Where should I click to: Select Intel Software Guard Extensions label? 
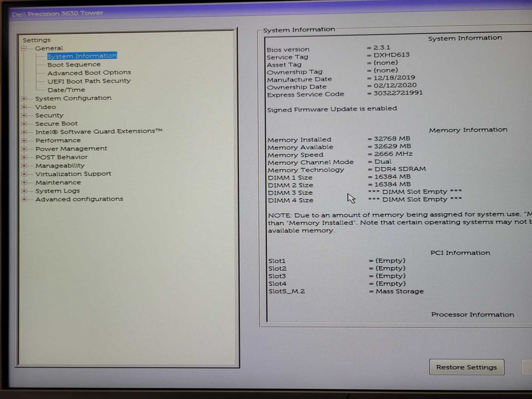[99, 131]
